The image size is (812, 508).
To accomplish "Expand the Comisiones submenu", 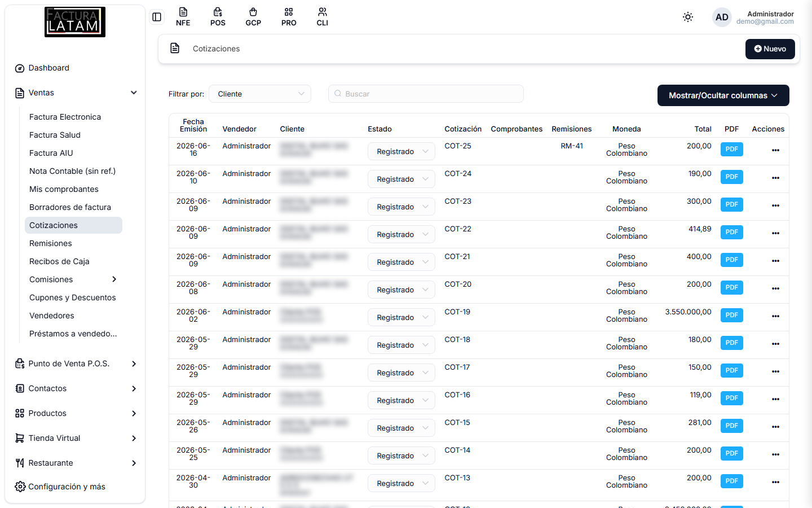I will 73,279.
